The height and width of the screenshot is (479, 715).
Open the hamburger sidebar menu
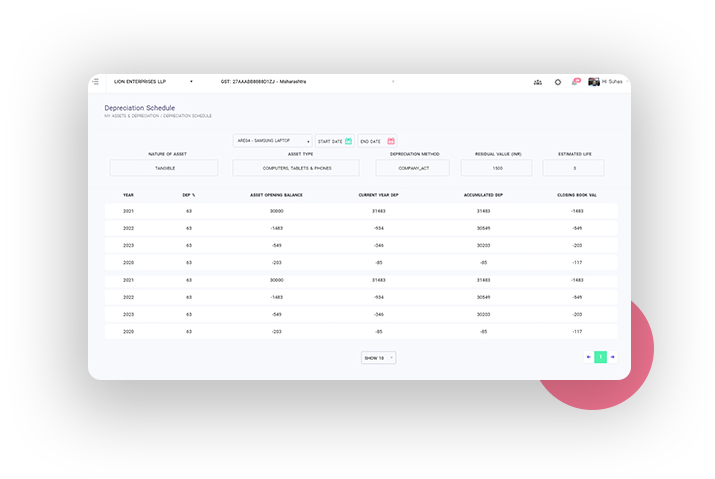pyautogui.click(x=96, y=82)
